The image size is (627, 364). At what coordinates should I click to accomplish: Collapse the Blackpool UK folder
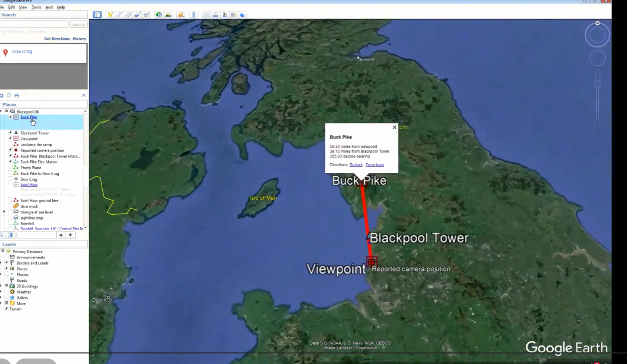pos(2,112)
